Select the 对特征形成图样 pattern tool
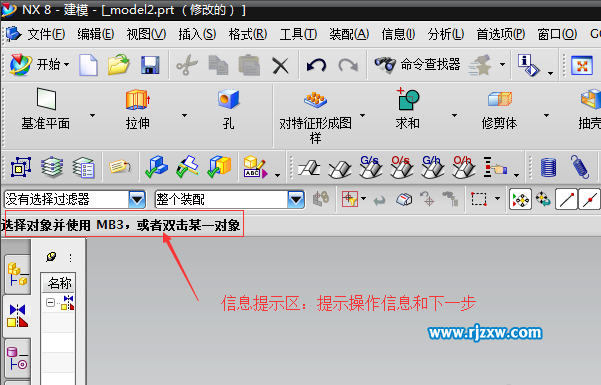Viewport: 601px width, 385px height. coord(315,117)
